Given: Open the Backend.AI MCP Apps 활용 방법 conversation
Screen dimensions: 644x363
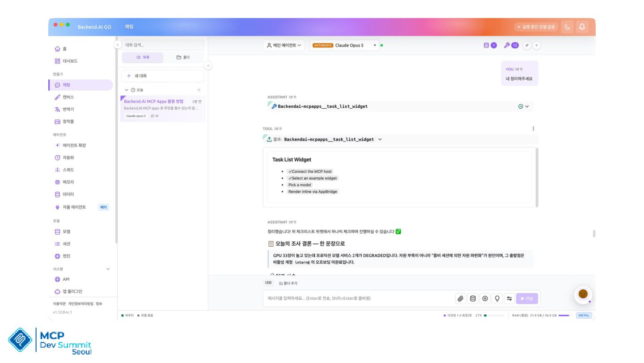Looking at the screenshot, I should coord(163,108).
